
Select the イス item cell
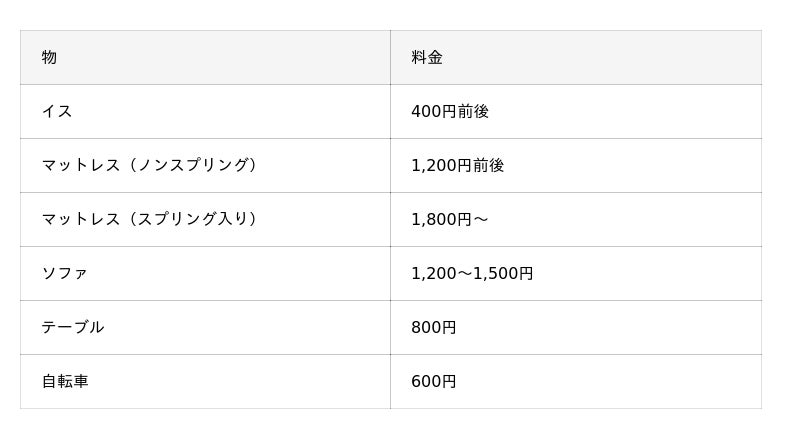tap(57, 112)
